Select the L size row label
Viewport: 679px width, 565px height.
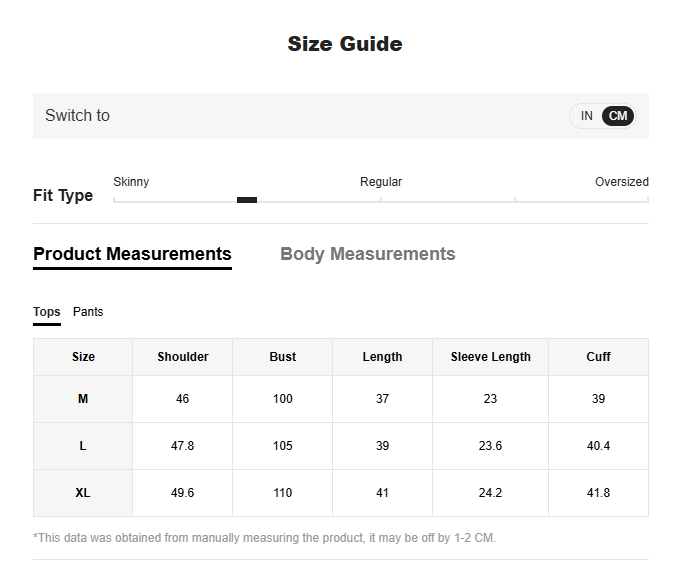[x=83, y=446]
